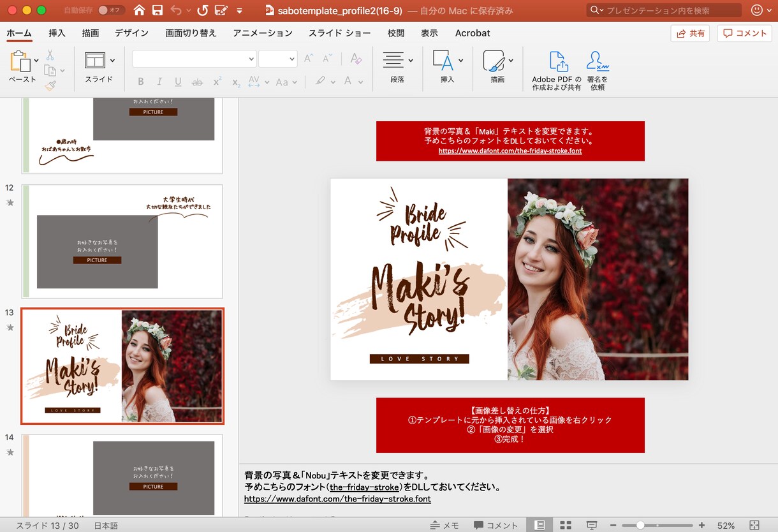This screenshot has height=532, width=778.
Task: Open the font size combo box
Action: point(277,59)
